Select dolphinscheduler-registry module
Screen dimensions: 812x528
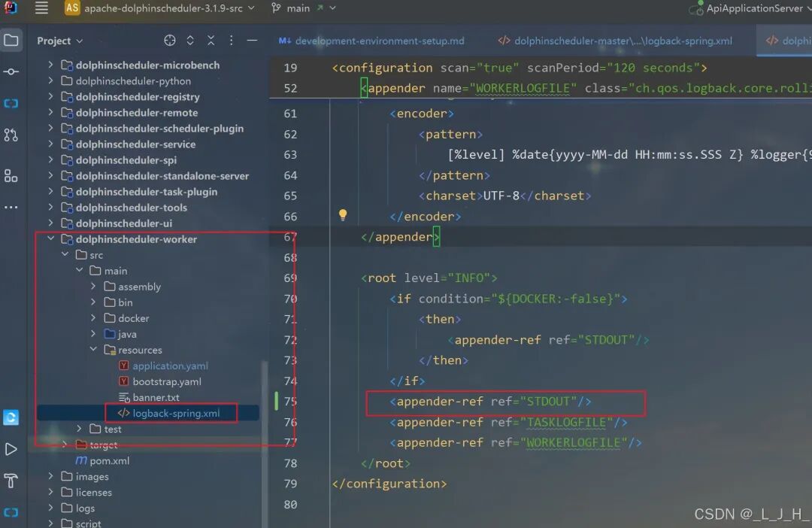pos(138,97)
